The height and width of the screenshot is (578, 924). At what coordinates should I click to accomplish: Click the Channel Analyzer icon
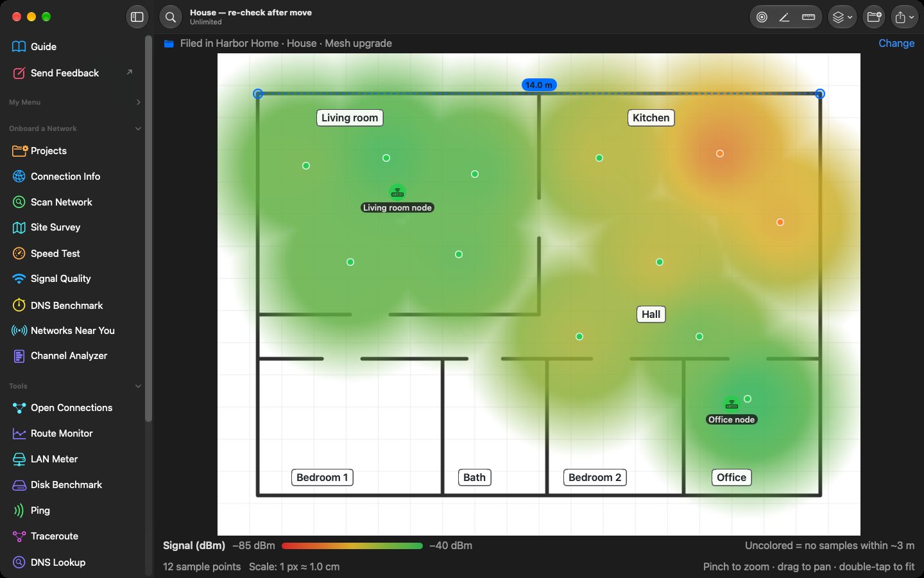[19, 356]
